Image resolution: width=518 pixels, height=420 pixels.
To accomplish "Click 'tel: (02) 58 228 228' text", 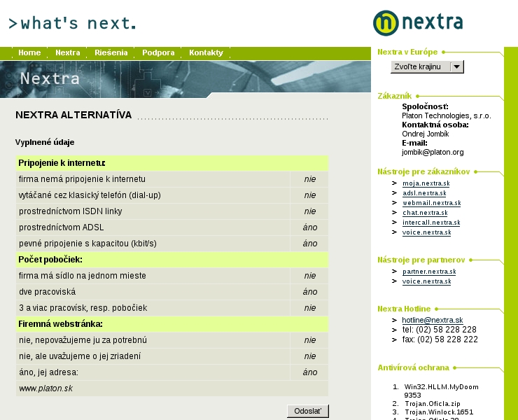I will click(440, 330).
